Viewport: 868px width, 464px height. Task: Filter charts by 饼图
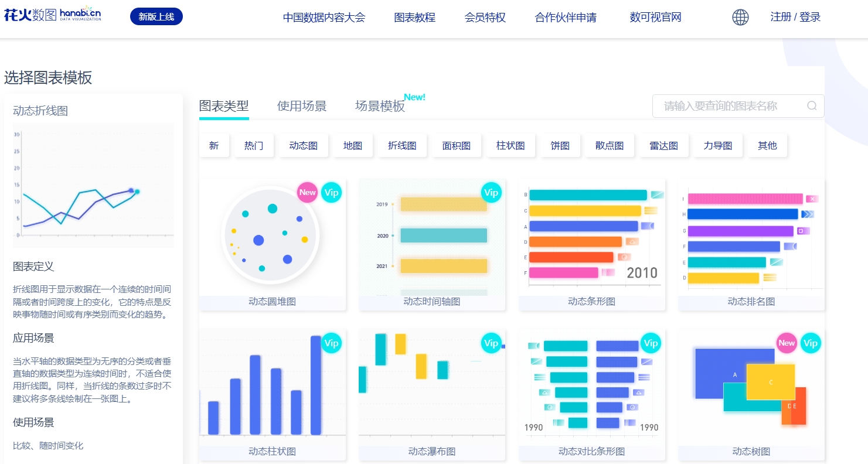point(560,145)
